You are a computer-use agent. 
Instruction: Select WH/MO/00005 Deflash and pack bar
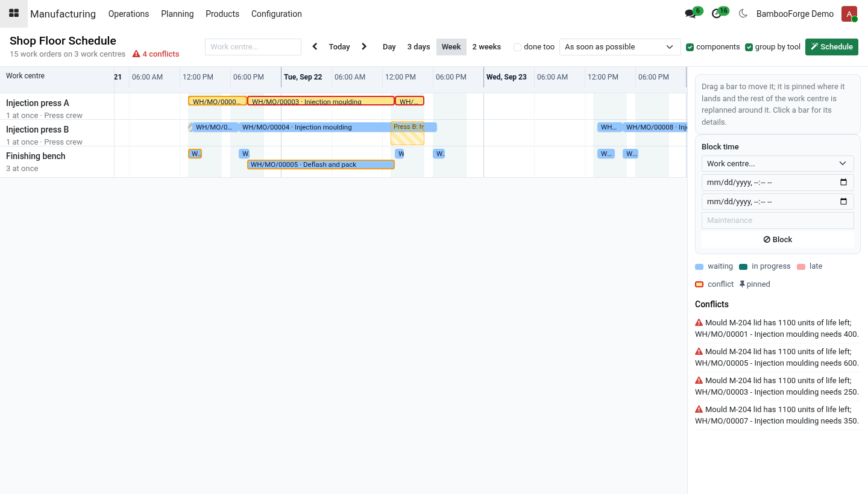tap(321, 164)
